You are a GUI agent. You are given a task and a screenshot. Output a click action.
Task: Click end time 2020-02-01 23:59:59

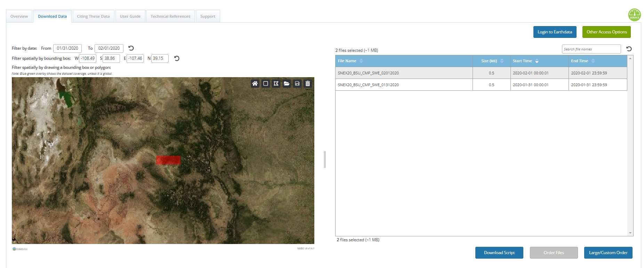coord(589,73)
